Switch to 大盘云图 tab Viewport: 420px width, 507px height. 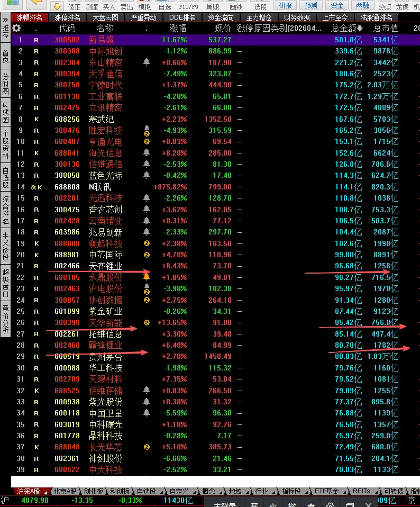tap(106, 18)
